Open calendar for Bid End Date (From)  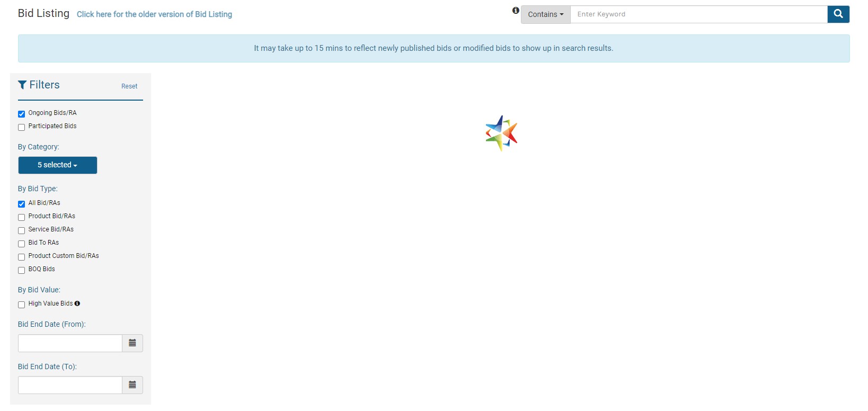tap(132, 343)
